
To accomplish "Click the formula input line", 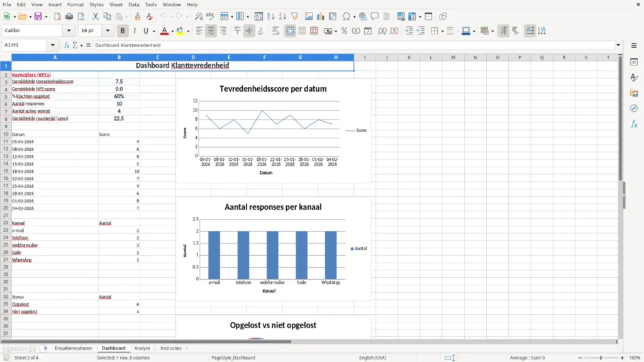I will click(353, 45).
